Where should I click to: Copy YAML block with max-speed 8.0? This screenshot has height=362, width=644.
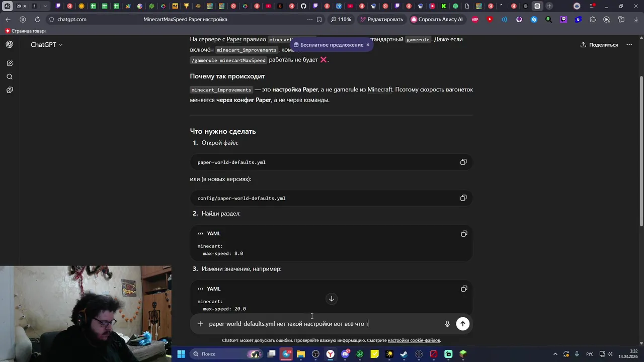[464, 233]
